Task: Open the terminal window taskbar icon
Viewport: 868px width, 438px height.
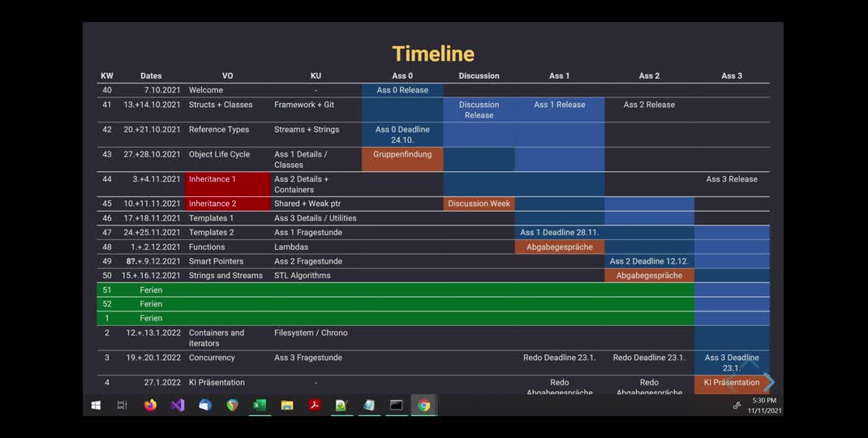Action: pyautogui.click(x=396, y=405)
